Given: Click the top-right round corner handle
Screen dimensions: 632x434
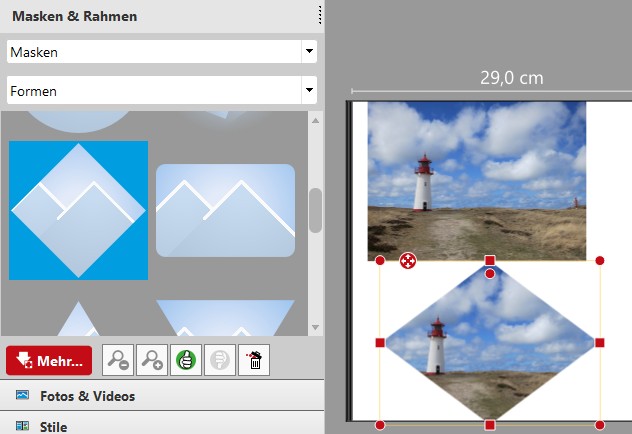Looking at the screenshot, I should point(600,261).
